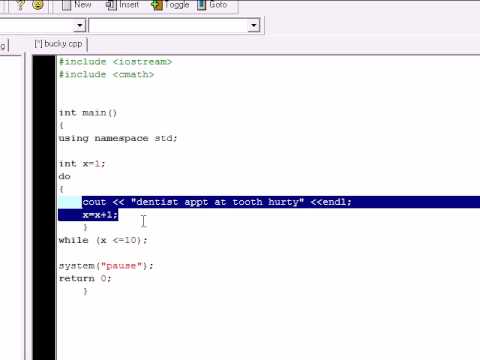Click inside the right combo box field

[x=169, y=25]
